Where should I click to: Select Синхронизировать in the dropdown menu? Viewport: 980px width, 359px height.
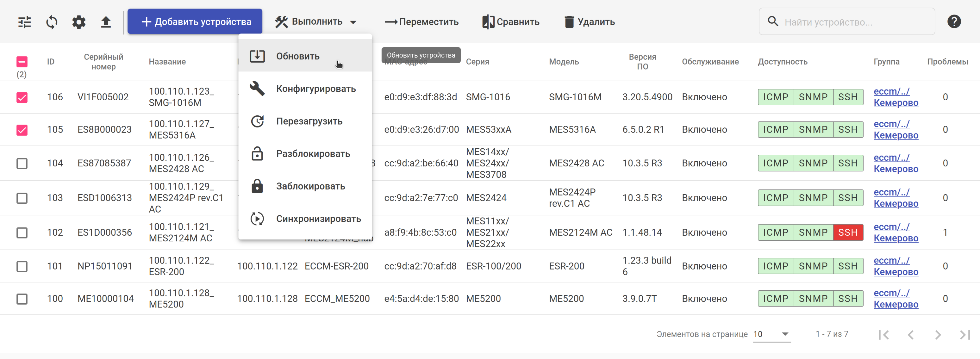pos(318,219)
